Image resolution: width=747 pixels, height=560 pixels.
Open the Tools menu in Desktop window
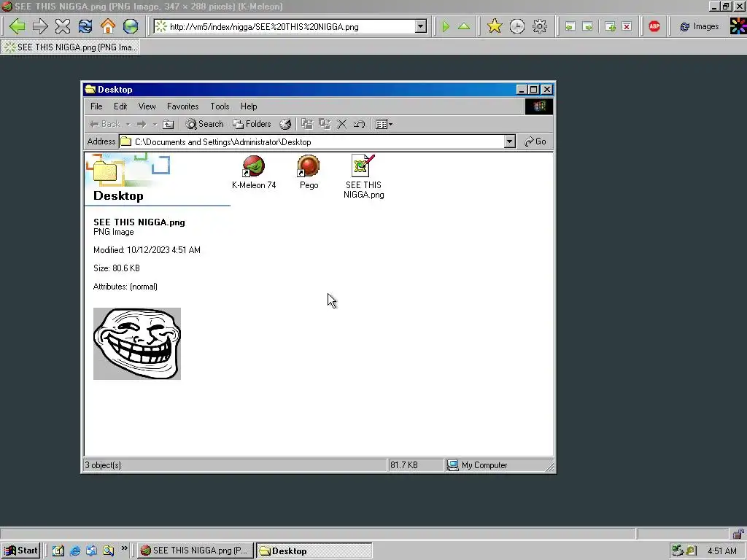[220, 106]
